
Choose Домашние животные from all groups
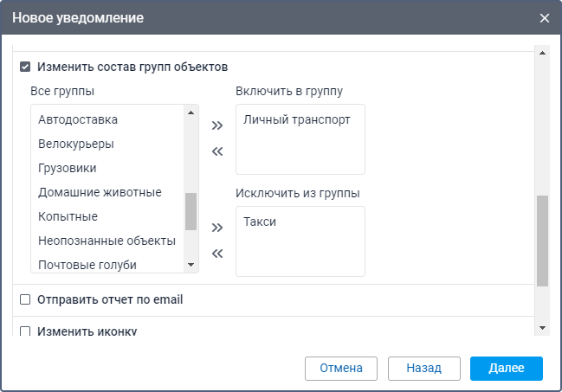point(100,192)
